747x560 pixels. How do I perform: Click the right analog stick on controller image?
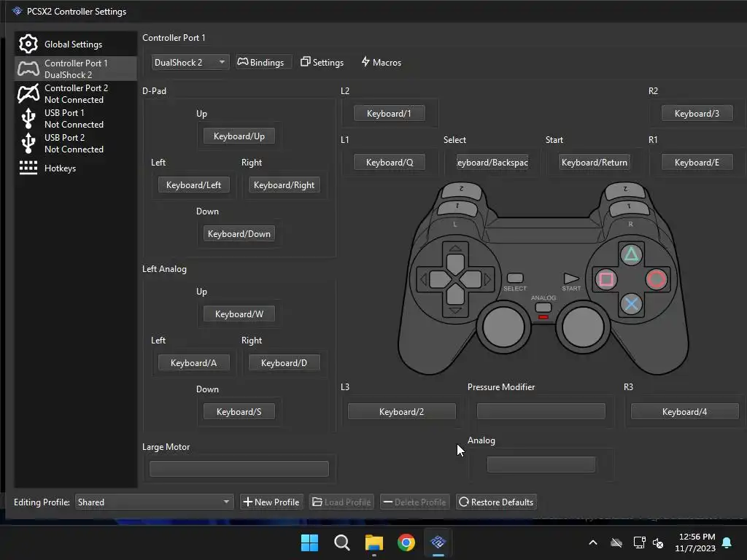coord(583,327)
